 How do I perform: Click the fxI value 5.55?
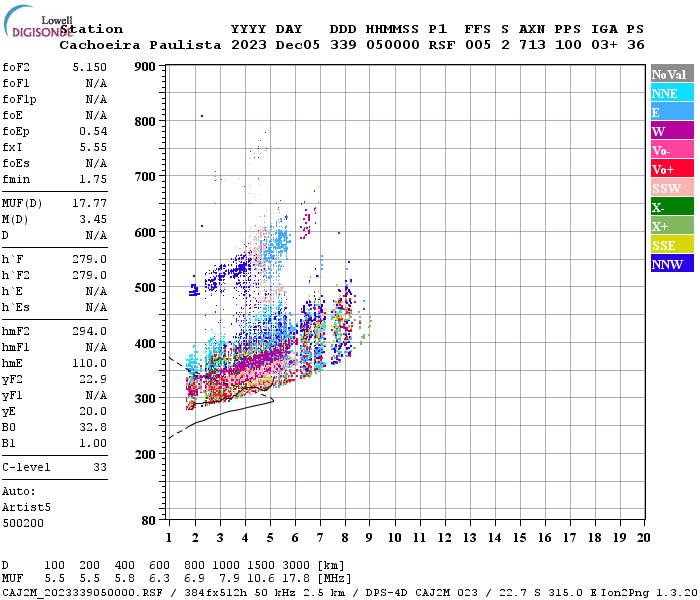coord(93,147)
